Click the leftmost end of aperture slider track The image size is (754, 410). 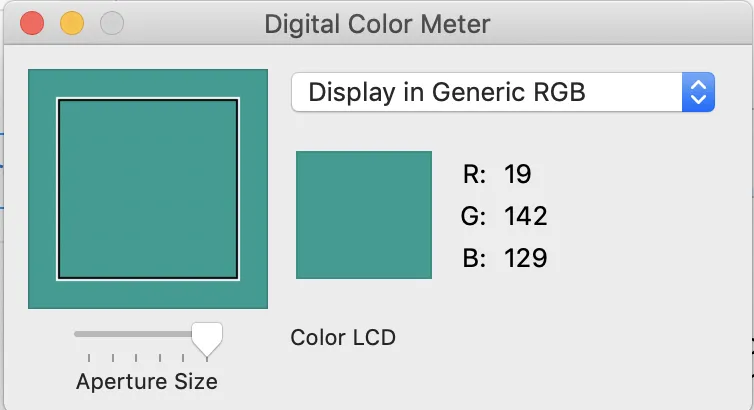coord(78,333)
